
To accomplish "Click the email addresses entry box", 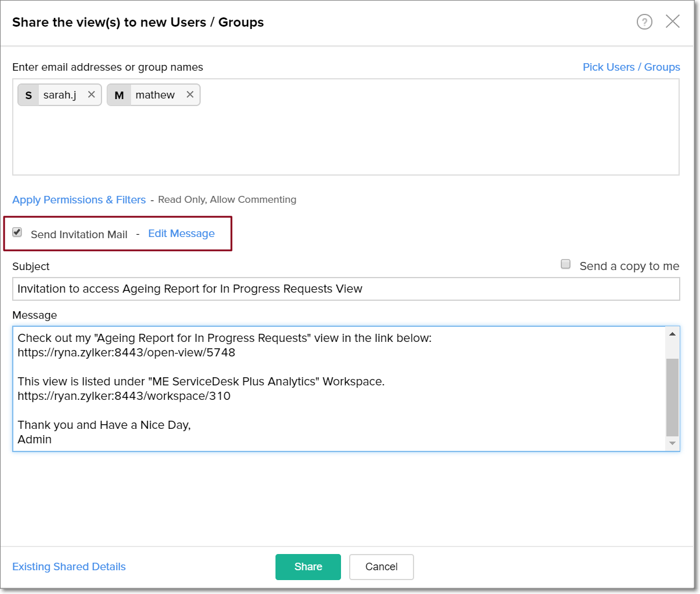I will click(x=406, y=139).
